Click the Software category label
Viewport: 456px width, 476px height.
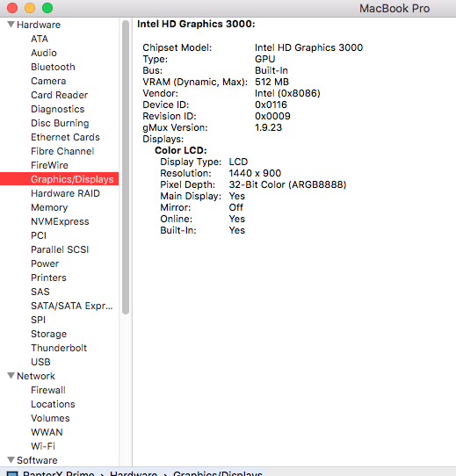[37, 460]
